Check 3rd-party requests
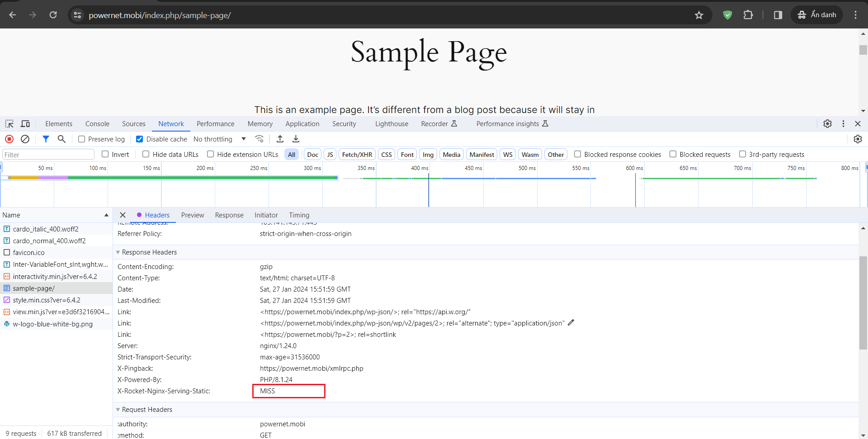 (742, 154)
